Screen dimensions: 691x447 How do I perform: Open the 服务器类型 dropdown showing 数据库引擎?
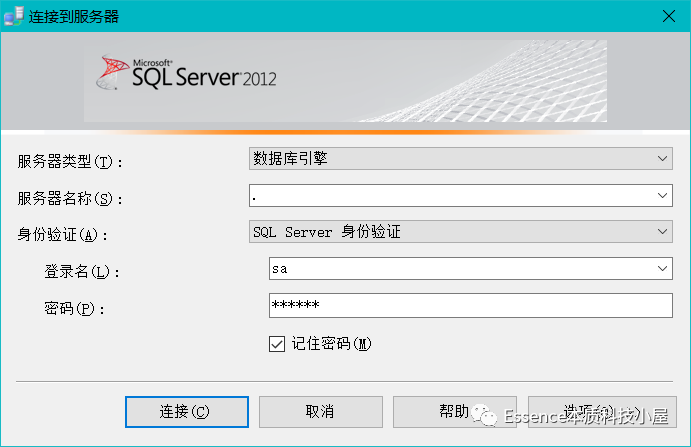(460, 158)
